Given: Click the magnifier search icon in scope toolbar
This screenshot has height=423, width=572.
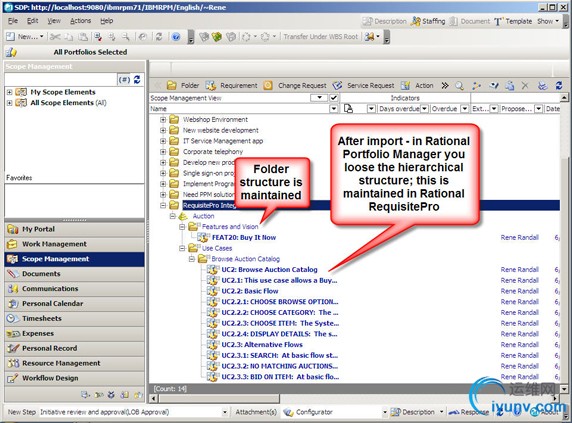Looking at the screenshot, I should point(459,86).
